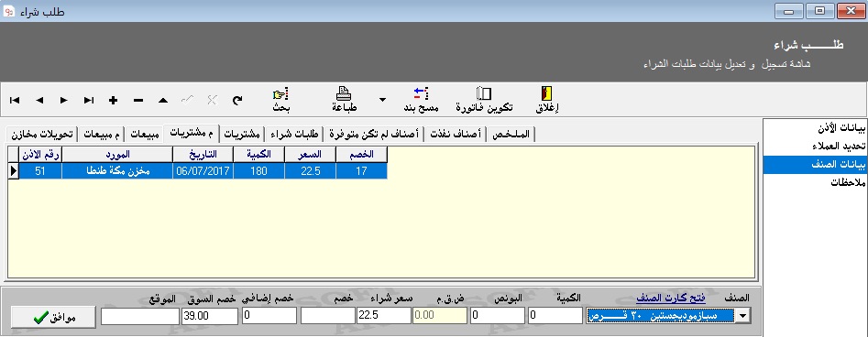Close the form with إغلاق icon
This screenshot has height=337, width=868.
547,100
